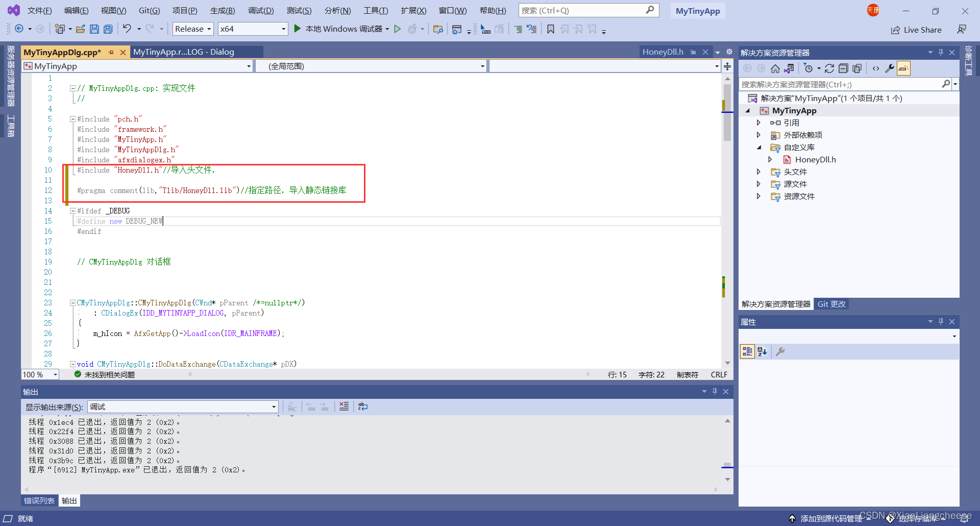Open the 调试(D) menu
This screenshot has height=526, width=980.
pyautogui.click(x=261, y=10)
